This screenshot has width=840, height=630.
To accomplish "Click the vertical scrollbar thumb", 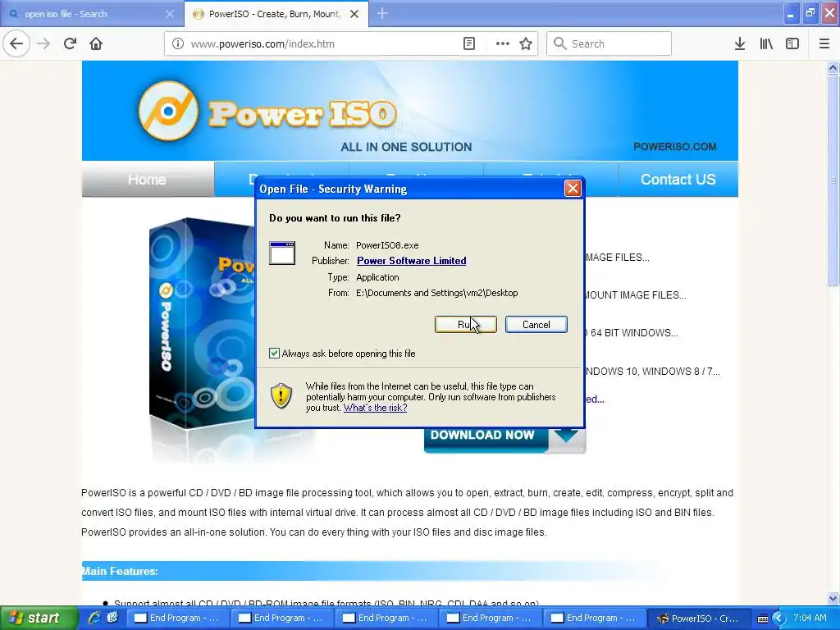I will pyautogui.click(x=833, y=180).
